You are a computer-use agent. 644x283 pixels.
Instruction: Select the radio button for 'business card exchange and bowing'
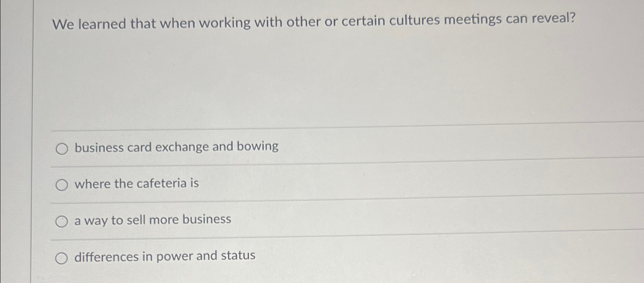(62, 148)
